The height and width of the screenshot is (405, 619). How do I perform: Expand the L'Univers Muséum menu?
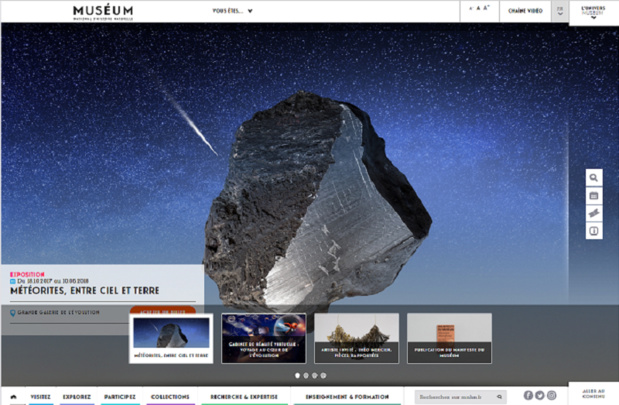click(593, 11)
